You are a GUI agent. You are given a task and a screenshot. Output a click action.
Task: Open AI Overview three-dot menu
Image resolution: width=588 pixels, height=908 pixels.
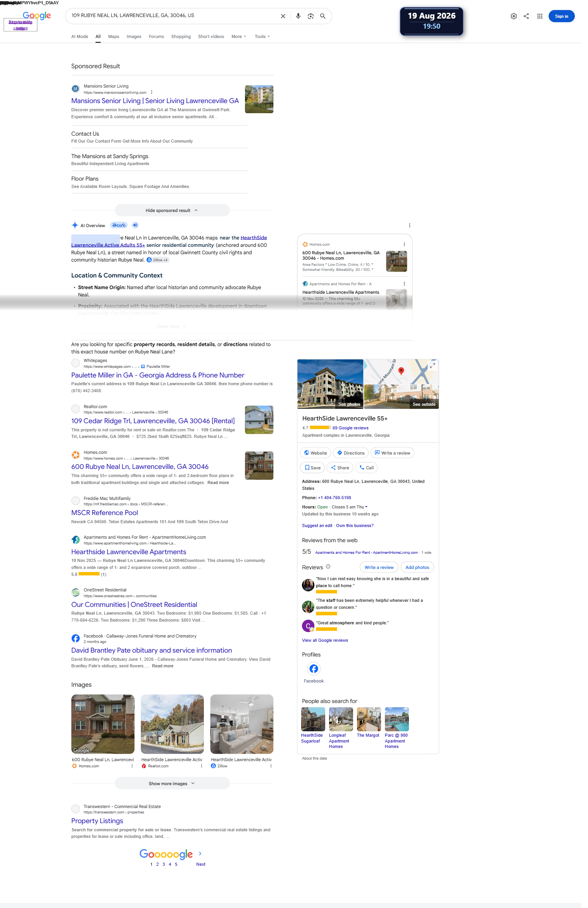coord(410,226)
